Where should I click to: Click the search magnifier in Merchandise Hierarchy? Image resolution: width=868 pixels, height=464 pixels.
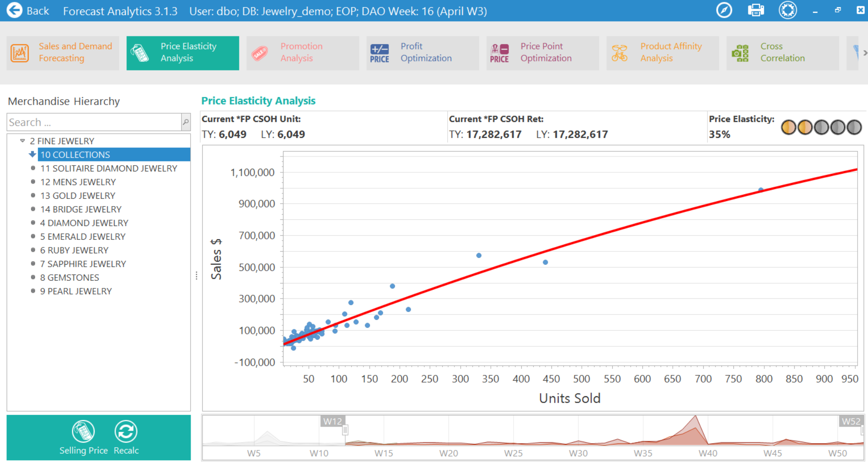[x=185, y=122]
